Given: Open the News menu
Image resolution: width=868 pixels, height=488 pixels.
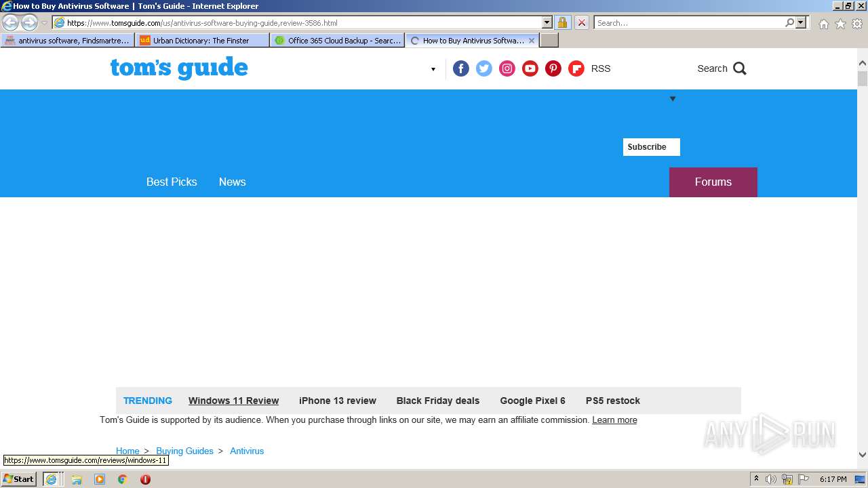Looking at the screenshot, I should coord(232,182).
